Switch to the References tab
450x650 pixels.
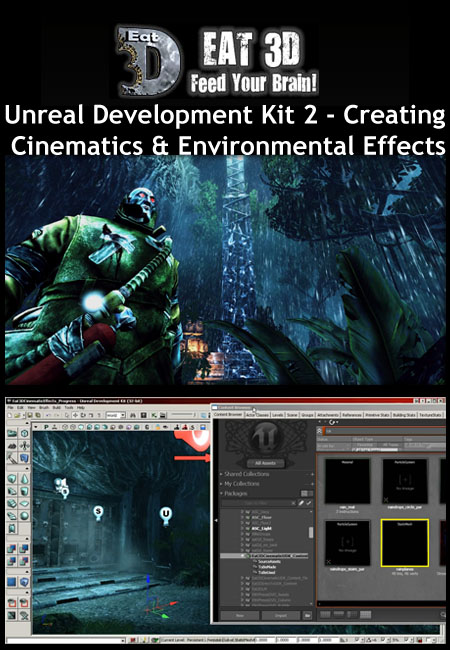coord(352,415)
